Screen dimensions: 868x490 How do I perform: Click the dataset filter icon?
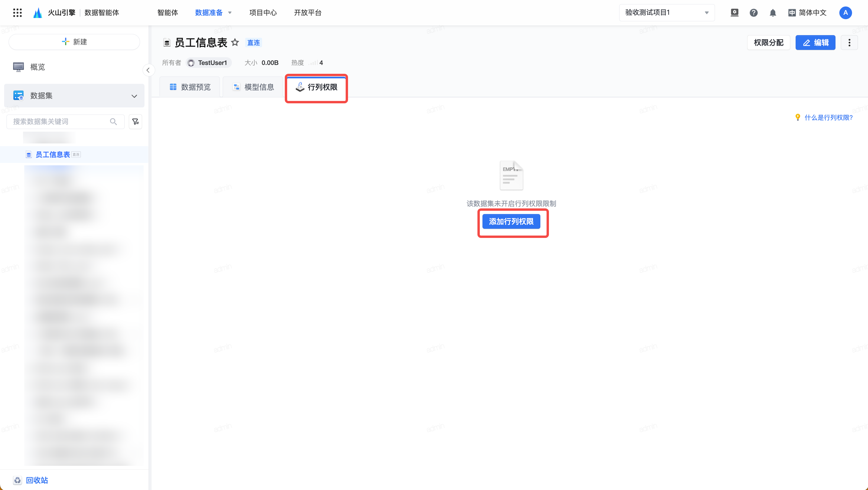coord(135,122)
